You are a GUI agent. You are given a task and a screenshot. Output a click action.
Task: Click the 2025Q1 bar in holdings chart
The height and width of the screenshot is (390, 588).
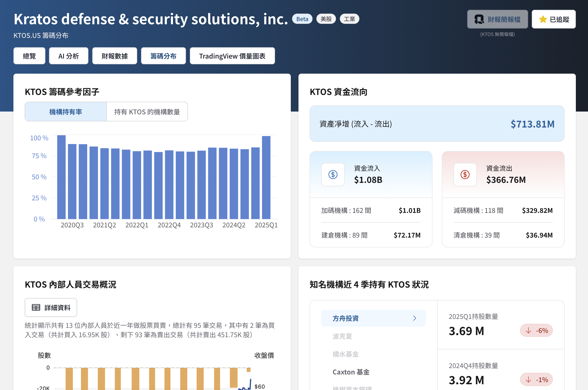tap(266, 177)
